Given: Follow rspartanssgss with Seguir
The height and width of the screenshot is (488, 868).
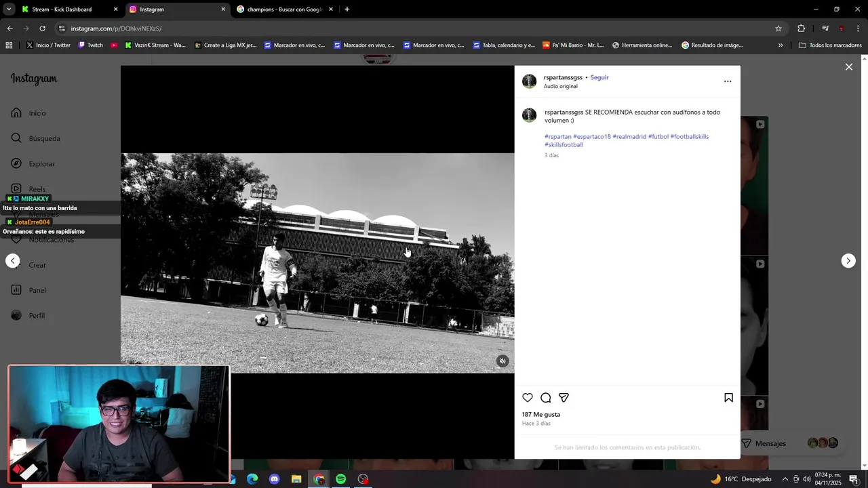Looking at the screenshot, I should 599,77.
